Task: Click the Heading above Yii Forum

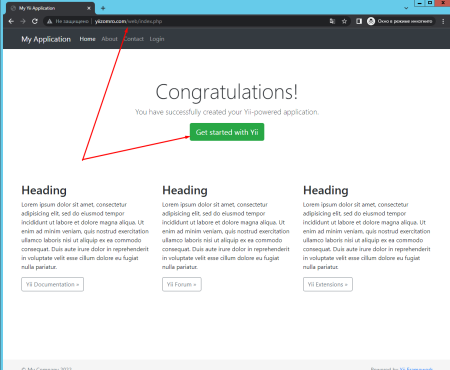Action: pyautogui.click(x=185, y=190)
